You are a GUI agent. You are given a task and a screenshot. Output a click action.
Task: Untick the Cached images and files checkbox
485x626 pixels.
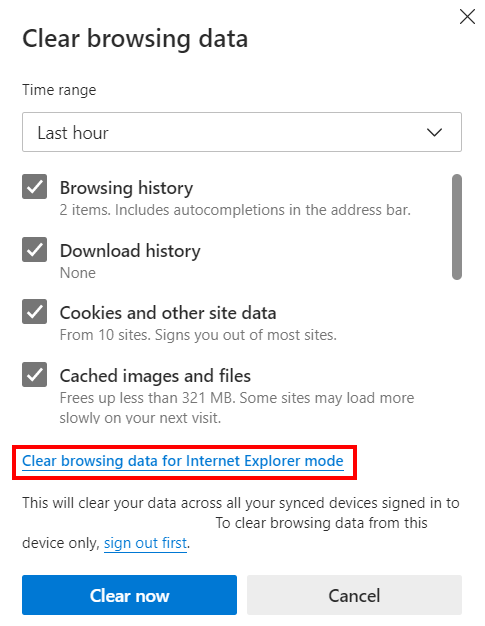coord(34,374)
